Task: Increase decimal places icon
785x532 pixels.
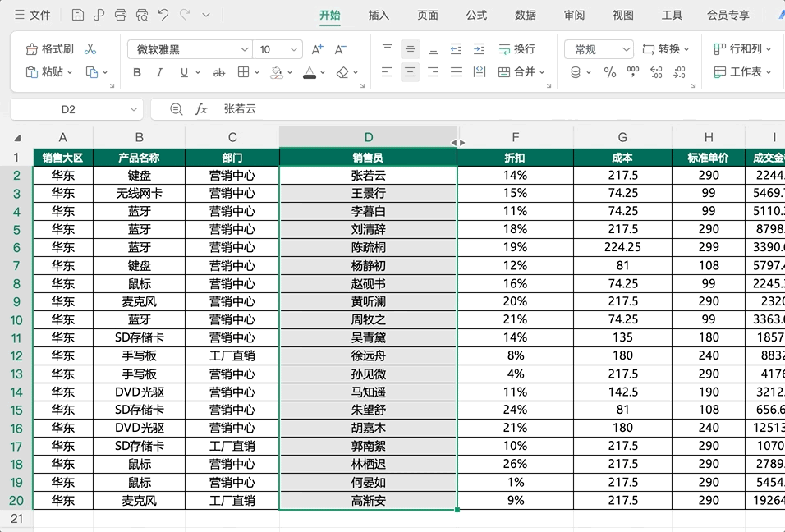Action: pyautogui.click(x=656, y=72)
